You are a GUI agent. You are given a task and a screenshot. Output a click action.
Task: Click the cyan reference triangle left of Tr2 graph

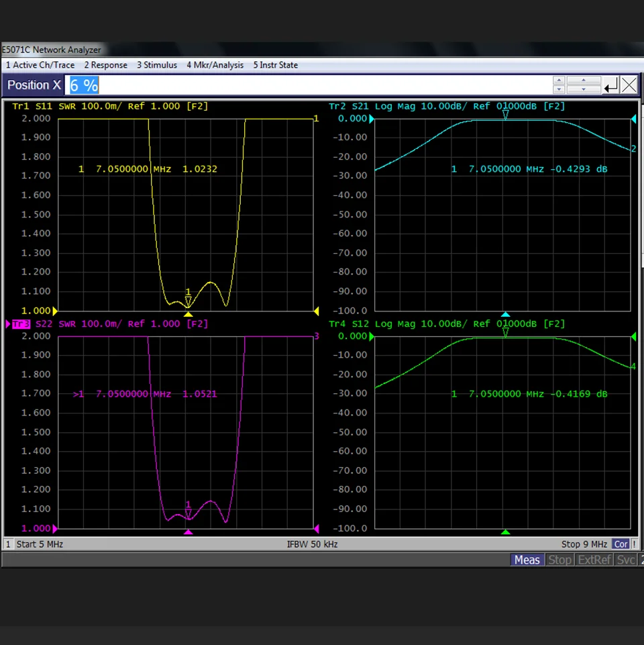[372, 119]
